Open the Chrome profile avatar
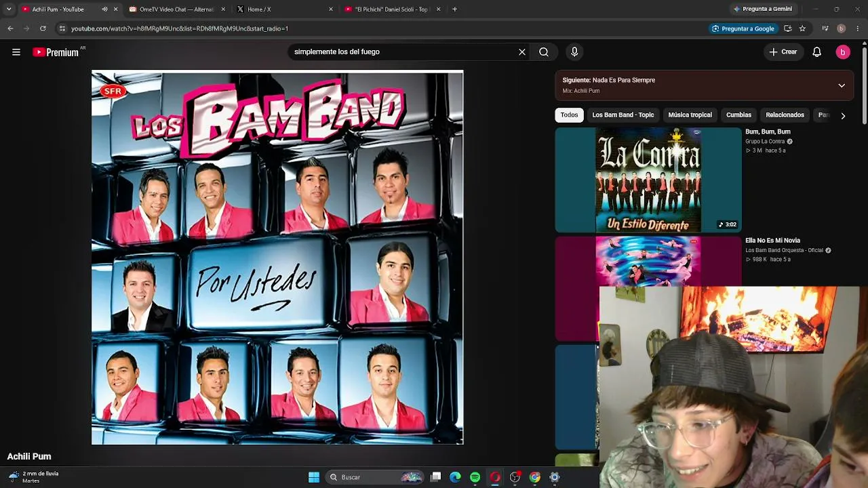 pyautogui.click(x=841, y=28)
